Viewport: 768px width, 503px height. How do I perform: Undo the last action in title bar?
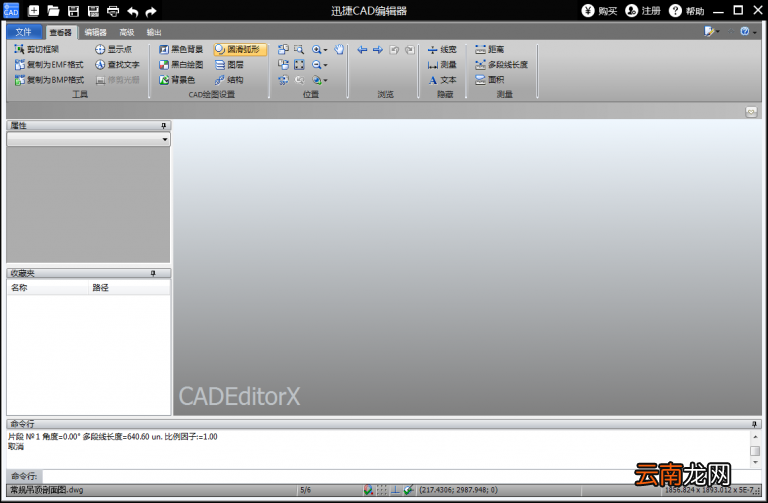pos(132,11)
